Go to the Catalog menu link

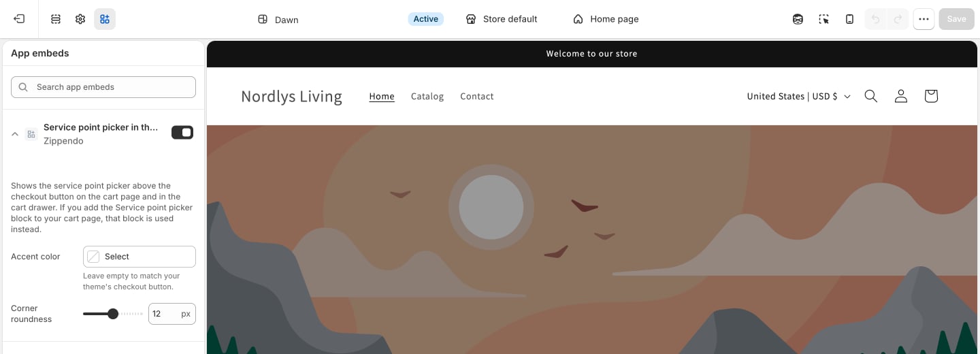click(x=427, y=96)
